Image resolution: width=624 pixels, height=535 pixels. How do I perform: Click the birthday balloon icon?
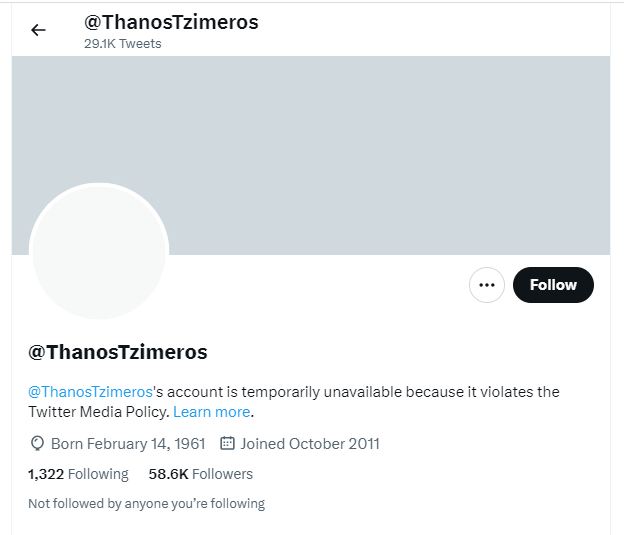(37, 443)
